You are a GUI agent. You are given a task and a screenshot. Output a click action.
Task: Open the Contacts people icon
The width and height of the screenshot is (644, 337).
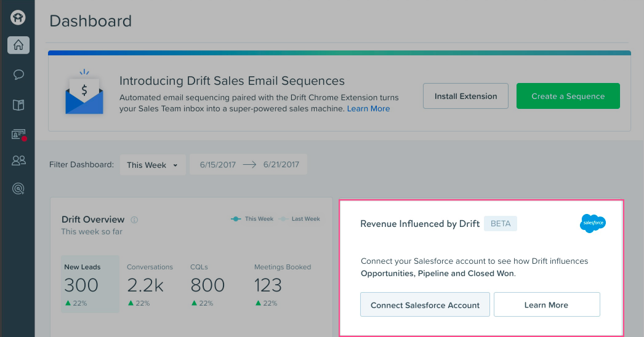[18, 160]
